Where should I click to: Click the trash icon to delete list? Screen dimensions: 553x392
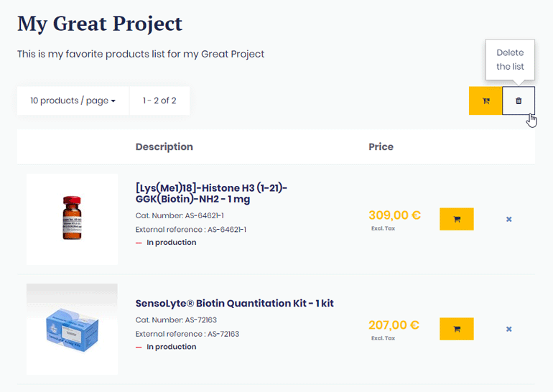point(519,101)
